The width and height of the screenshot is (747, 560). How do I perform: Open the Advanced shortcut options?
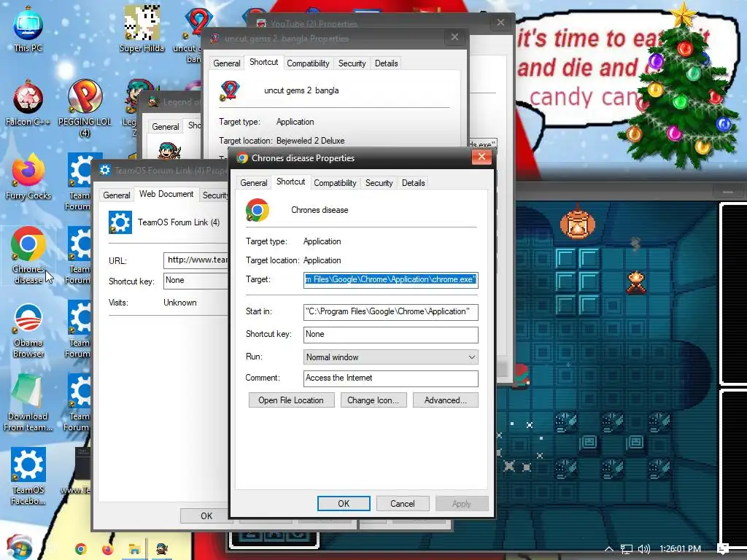(446, 400)
